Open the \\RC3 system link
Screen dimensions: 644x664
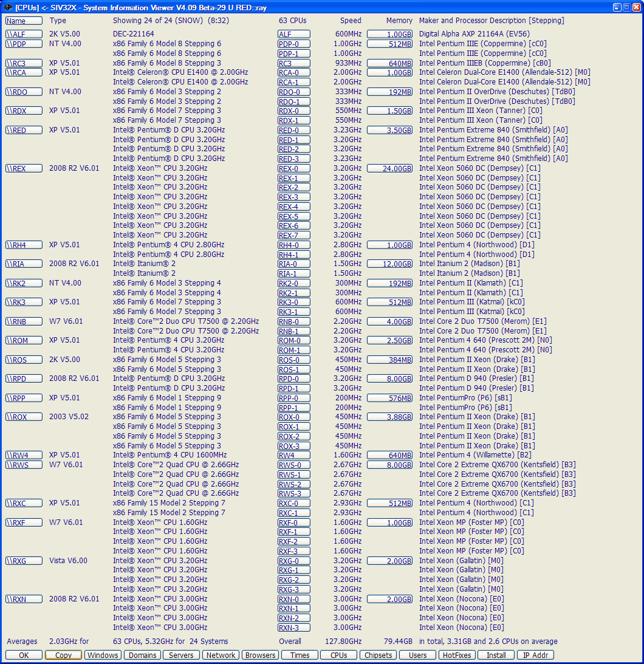click(24, 63)
